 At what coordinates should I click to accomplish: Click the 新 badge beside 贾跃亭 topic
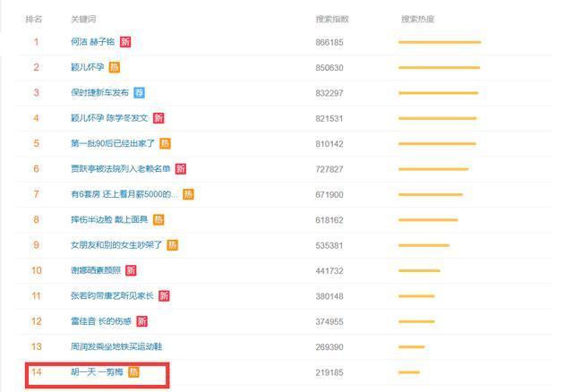click(181, 169)
